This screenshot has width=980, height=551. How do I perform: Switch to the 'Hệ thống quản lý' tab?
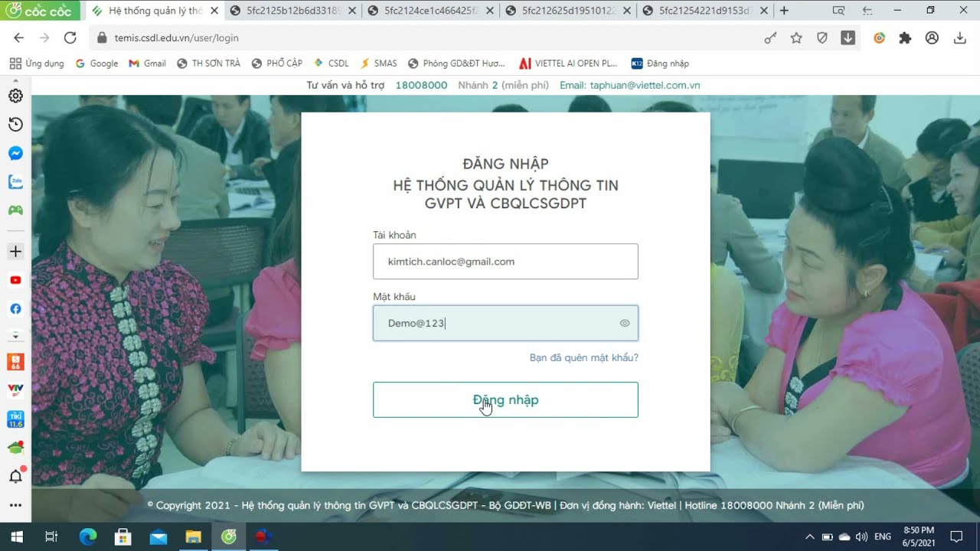tap(153, 11)
